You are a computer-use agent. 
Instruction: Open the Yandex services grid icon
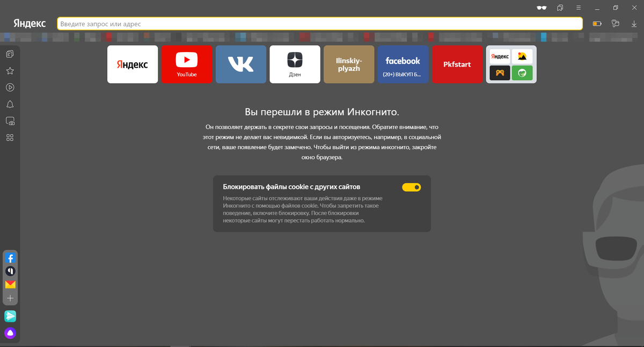10,138
